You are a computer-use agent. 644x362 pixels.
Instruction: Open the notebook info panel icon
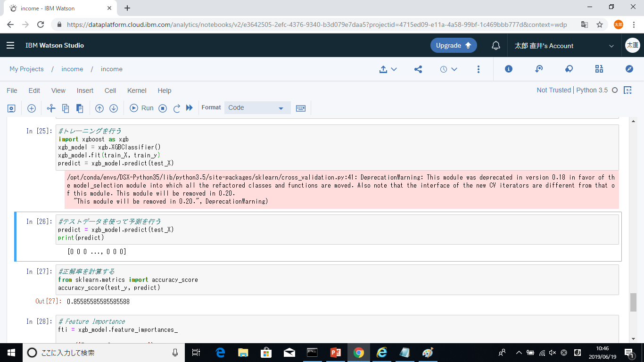(509, 69)
